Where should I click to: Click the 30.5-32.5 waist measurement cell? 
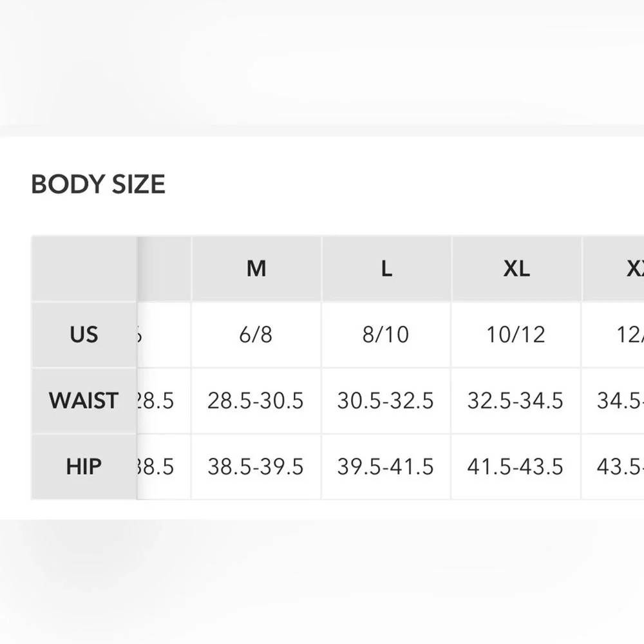pyautogui.click(x=386, y=401)
